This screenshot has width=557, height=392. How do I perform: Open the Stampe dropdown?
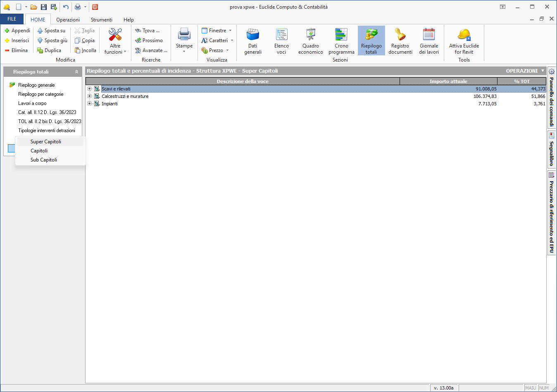click(x=184, y=40)
